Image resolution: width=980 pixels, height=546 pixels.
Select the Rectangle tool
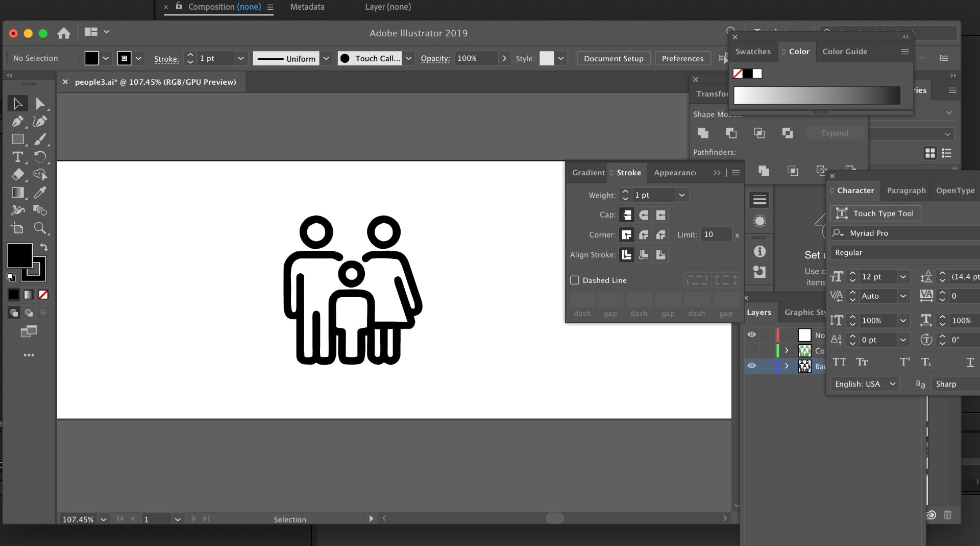(18, 139)
